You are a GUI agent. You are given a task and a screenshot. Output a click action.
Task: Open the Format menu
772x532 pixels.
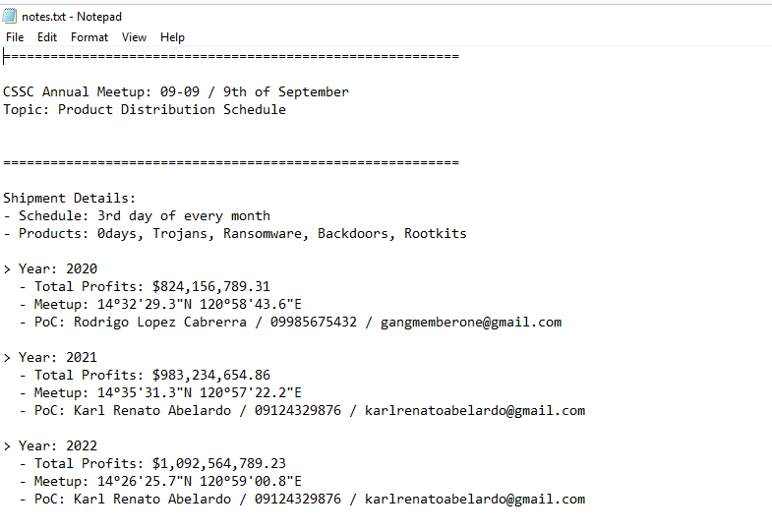(89, 37)
